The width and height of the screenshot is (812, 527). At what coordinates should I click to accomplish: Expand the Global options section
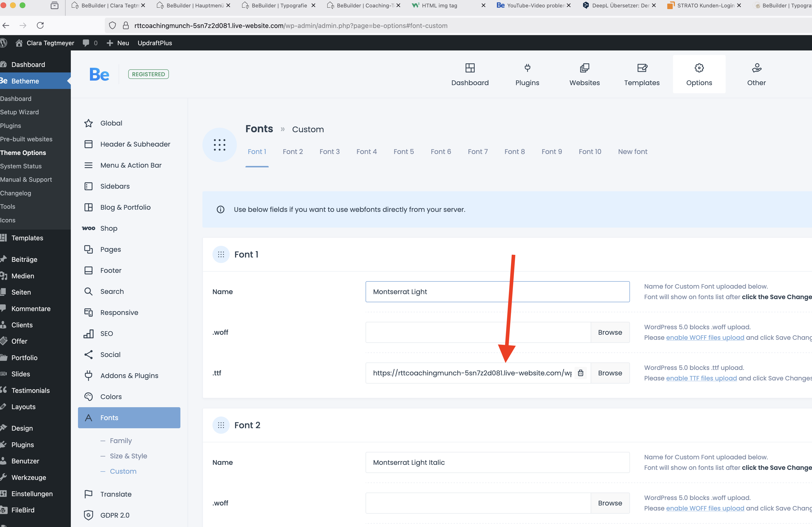(x=111, y=123)
